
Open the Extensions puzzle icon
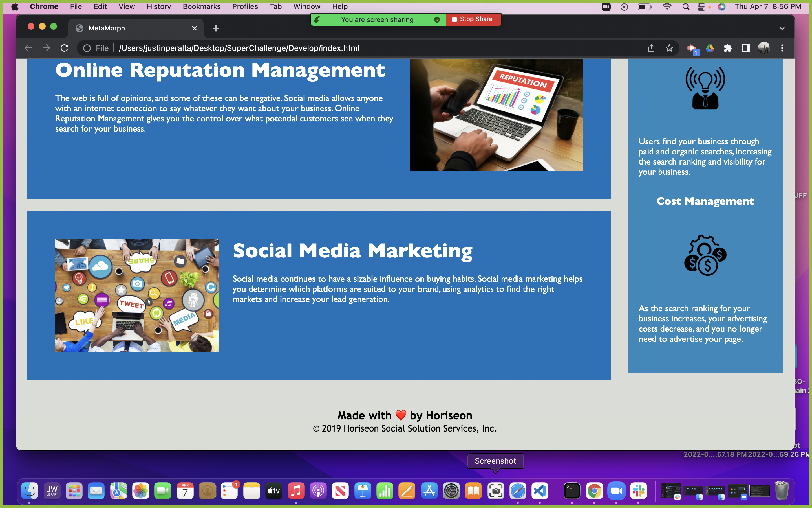tap(727, 48)
